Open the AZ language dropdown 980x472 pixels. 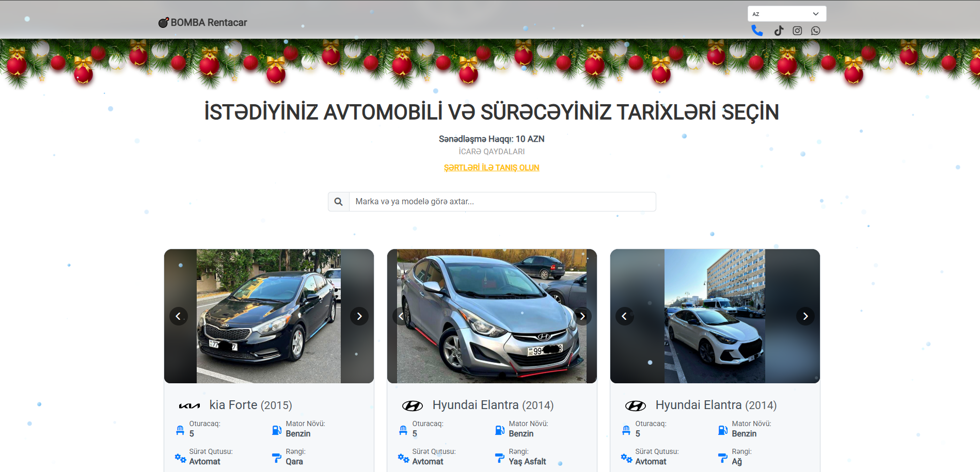(786, 14)
